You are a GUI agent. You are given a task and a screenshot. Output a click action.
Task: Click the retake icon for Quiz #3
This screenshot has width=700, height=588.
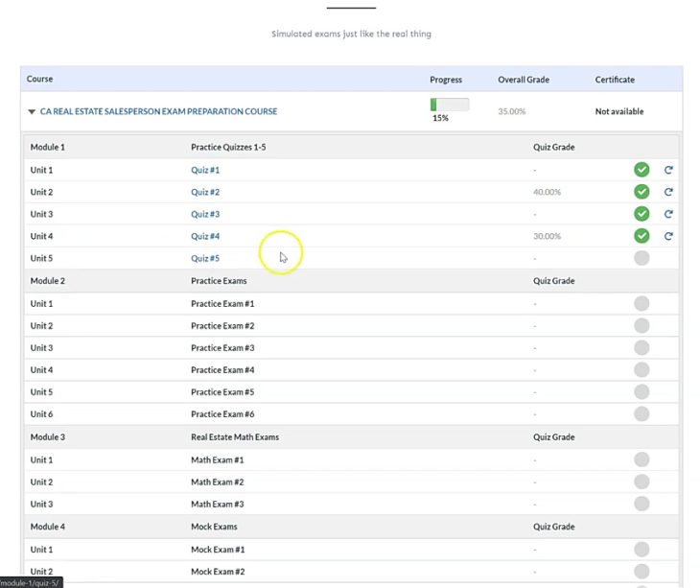click(x=668, y=214)
